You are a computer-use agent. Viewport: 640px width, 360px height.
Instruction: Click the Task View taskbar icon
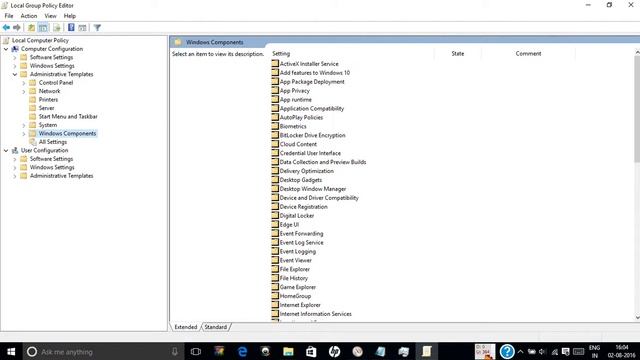(x=196, y=351)
